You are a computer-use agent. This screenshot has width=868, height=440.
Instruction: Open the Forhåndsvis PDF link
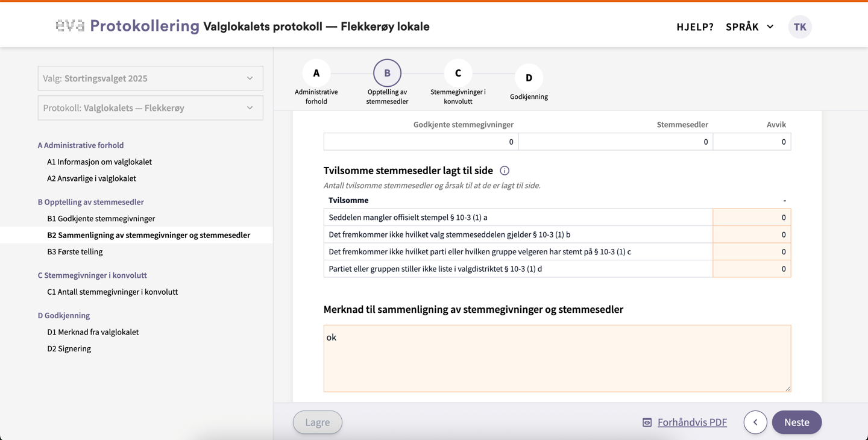pyautogui.click(x=691, y=422)
